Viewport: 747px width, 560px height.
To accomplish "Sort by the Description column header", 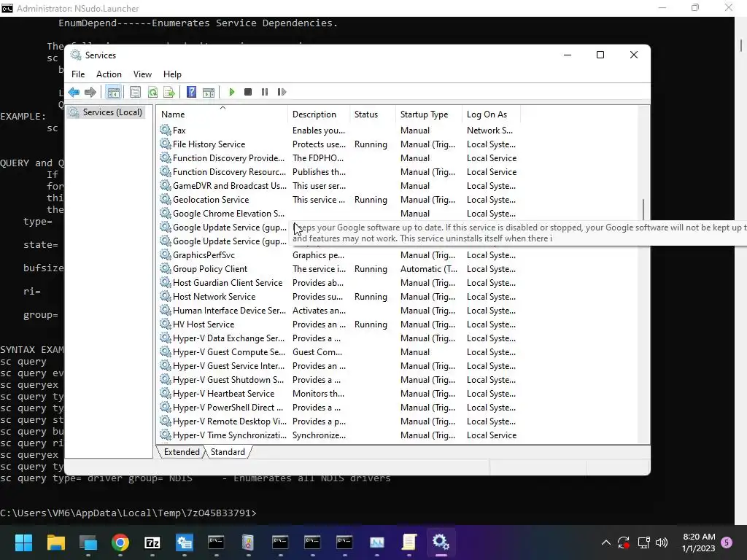I will [319, 114].
